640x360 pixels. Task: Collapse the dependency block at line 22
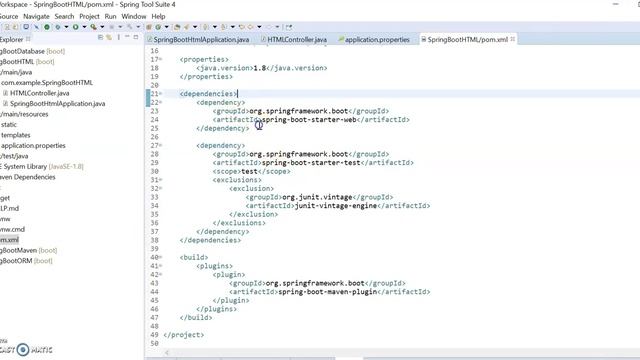click(x=161, y=102)
